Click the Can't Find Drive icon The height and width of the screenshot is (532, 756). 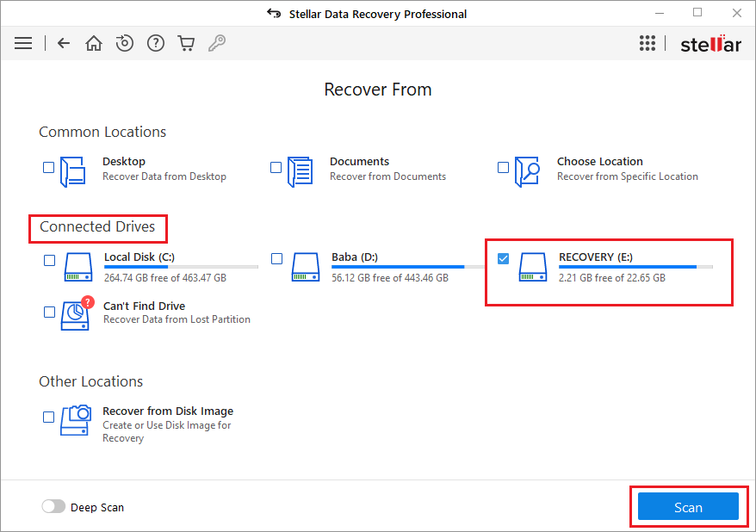point(76,313)
